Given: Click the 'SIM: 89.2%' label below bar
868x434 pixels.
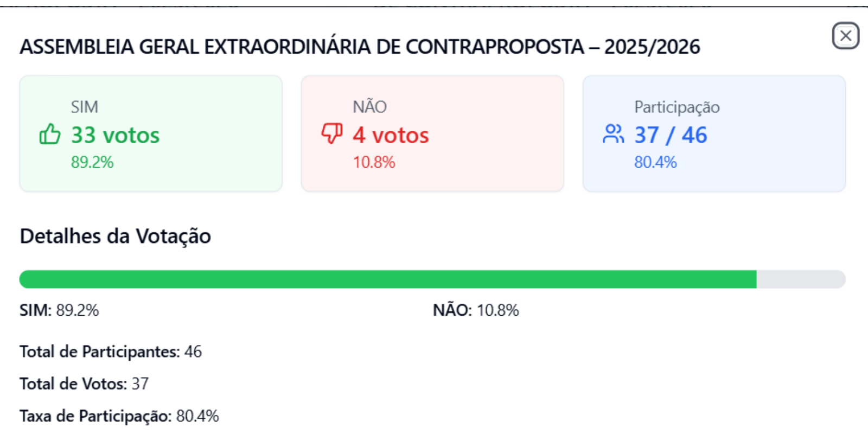Looking at the screenshot, I should point(59,310).
